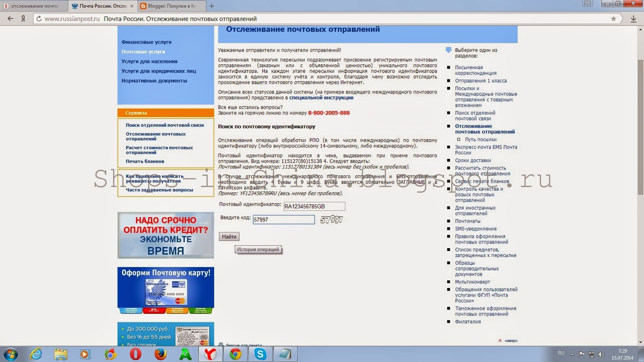
Task: Open 'Услуги для юридических лиц' menu item
Action: tap(159, 71)
